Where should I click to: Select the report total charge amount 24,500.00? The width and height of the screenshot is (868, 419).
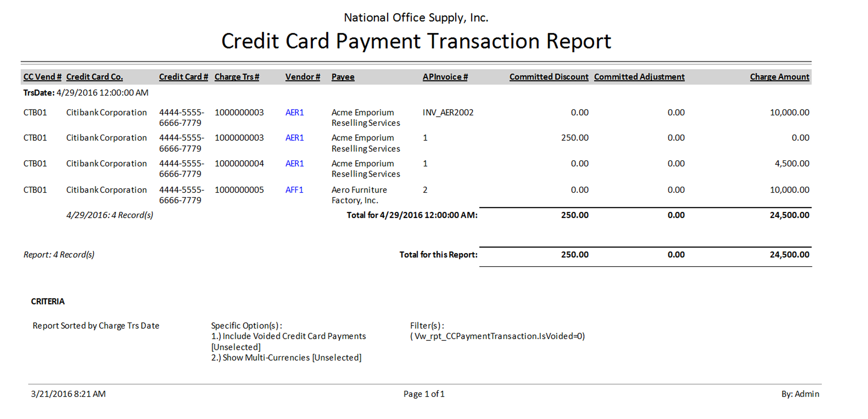pyautogui.click(x=789, y=255)
